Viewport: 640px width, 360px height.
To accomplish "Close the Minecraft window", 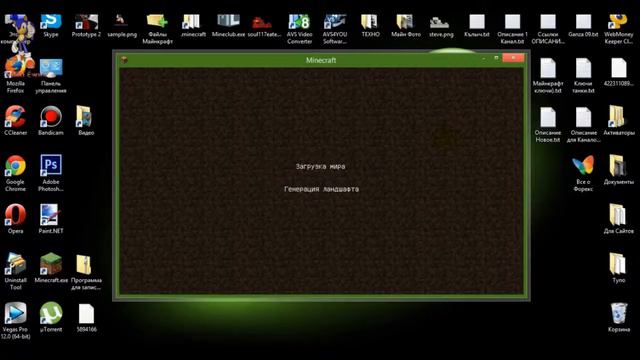I will click(513, 58).
